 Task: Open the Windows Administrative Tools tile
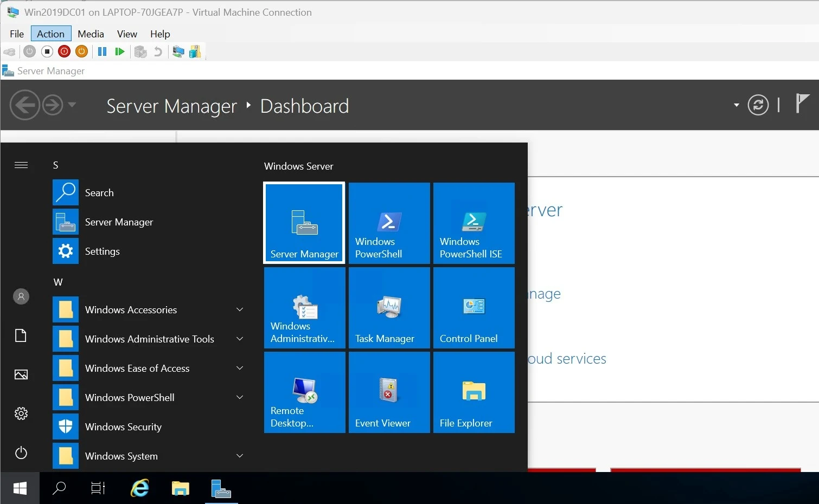(x=304, y=307)
